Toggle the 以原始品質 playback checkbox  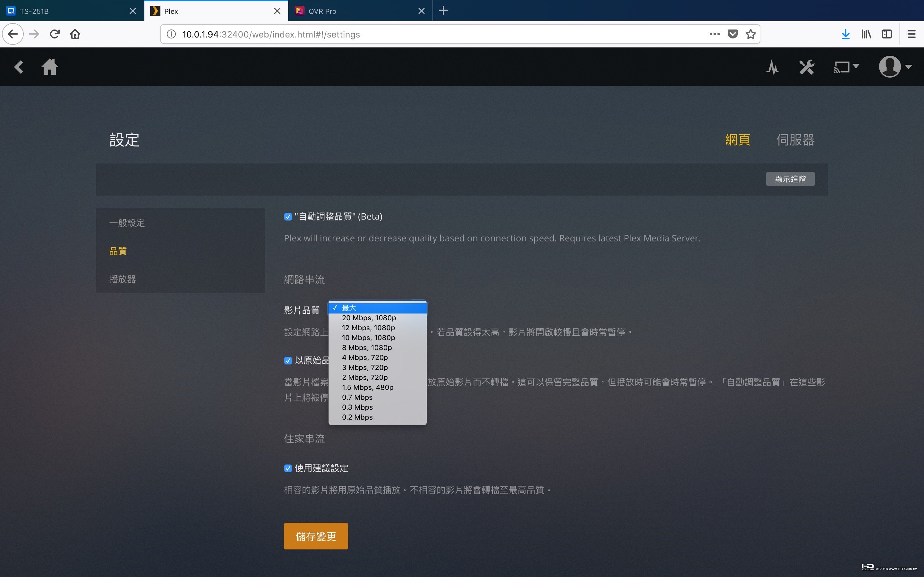click(288, 361)
